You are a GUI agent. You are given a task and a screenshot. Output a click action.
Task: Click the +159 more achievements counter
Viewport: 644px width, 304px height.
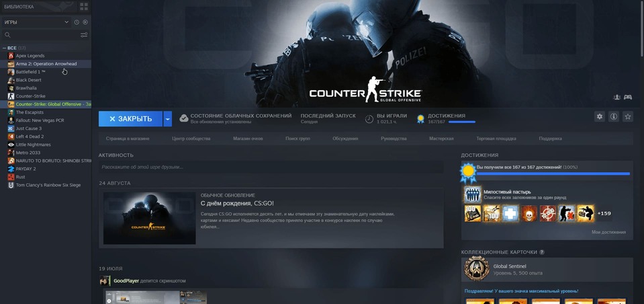click(x=604, y=213)
